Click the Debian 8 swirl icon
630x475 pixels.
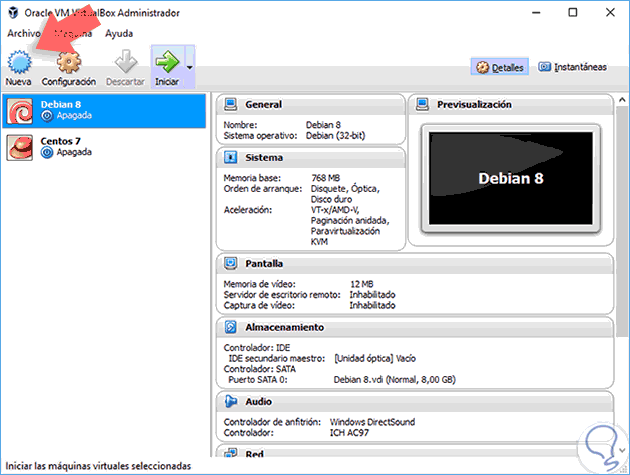pyautogui.click(x=20, y=111)
